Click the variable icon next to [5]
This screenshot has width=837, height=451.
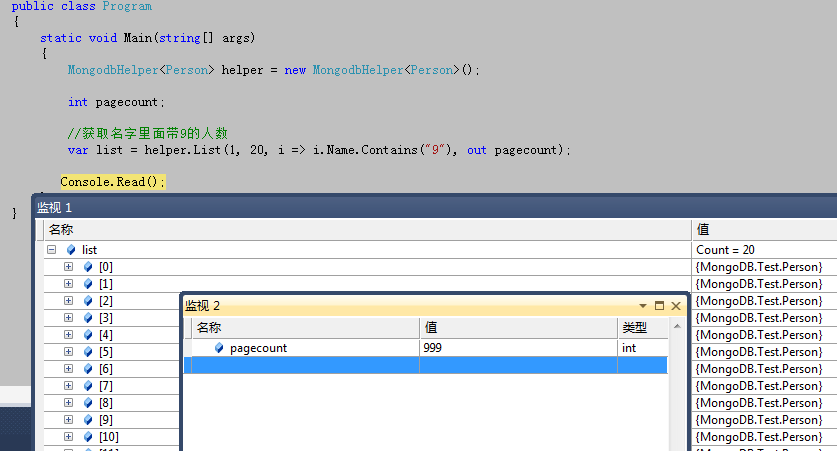(87, 352)
